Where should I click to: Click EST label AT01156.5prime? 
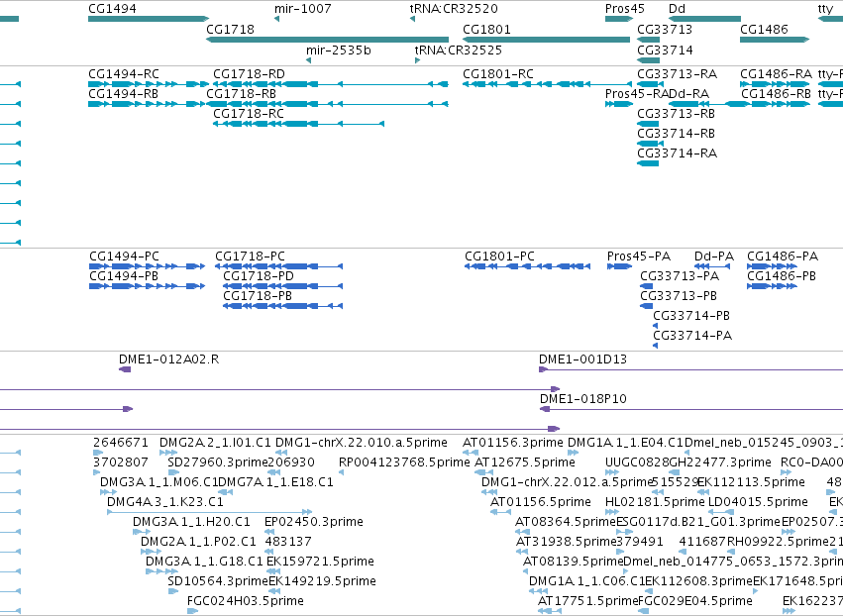pyautogui.click(x=541, y=502)
